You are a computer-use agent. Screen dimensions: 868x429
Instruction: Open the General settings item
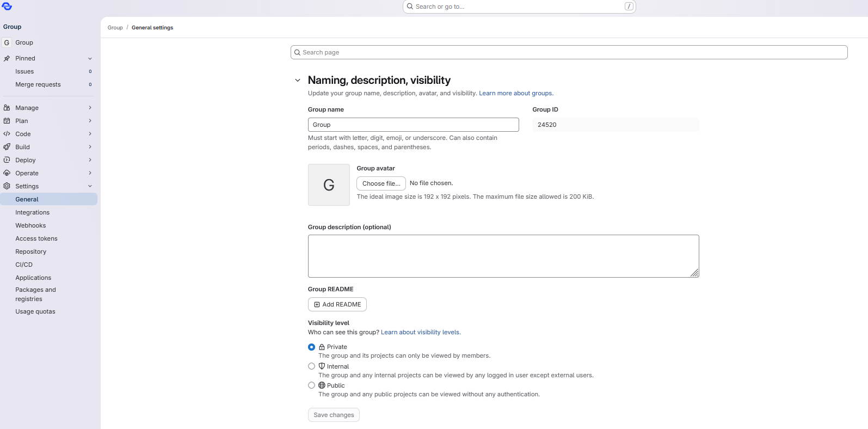[49, 199]
